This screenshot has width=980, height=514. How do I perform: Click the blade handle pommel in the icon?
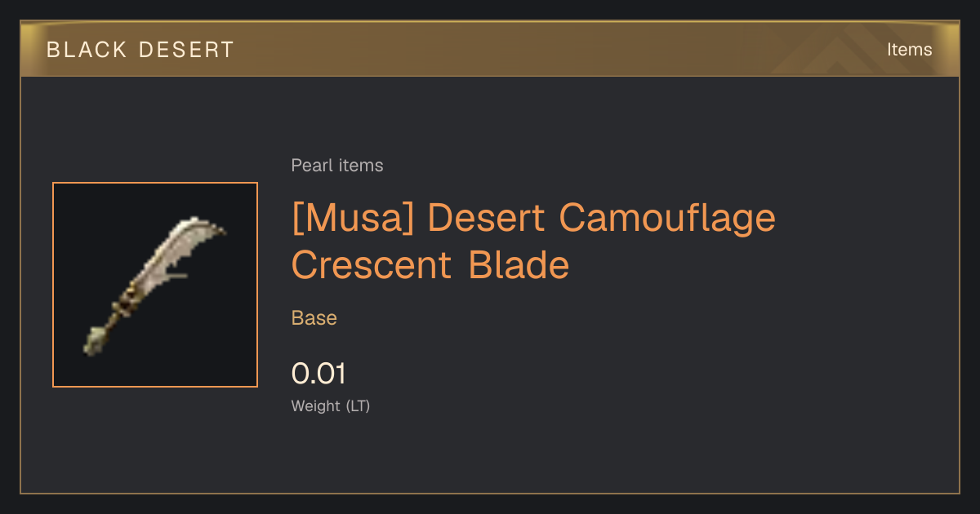(x=96, y=339)
